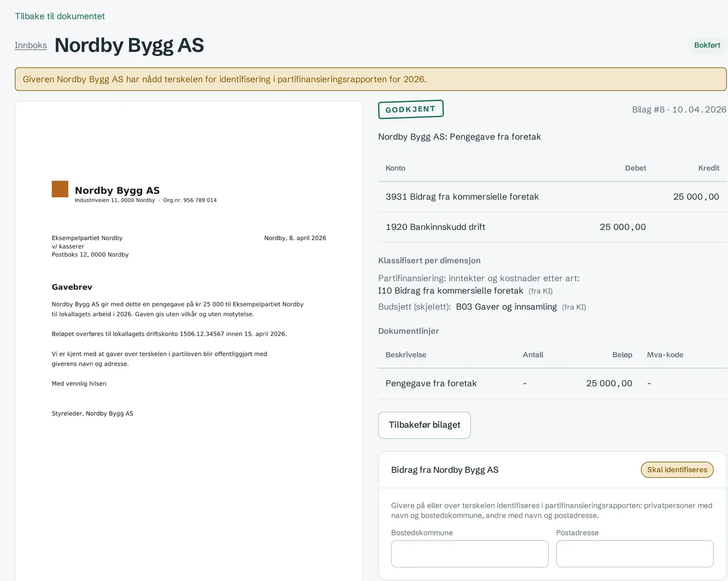Click the Mva-kode column header
The image size is (728, 581).
[x=665, y=355]
